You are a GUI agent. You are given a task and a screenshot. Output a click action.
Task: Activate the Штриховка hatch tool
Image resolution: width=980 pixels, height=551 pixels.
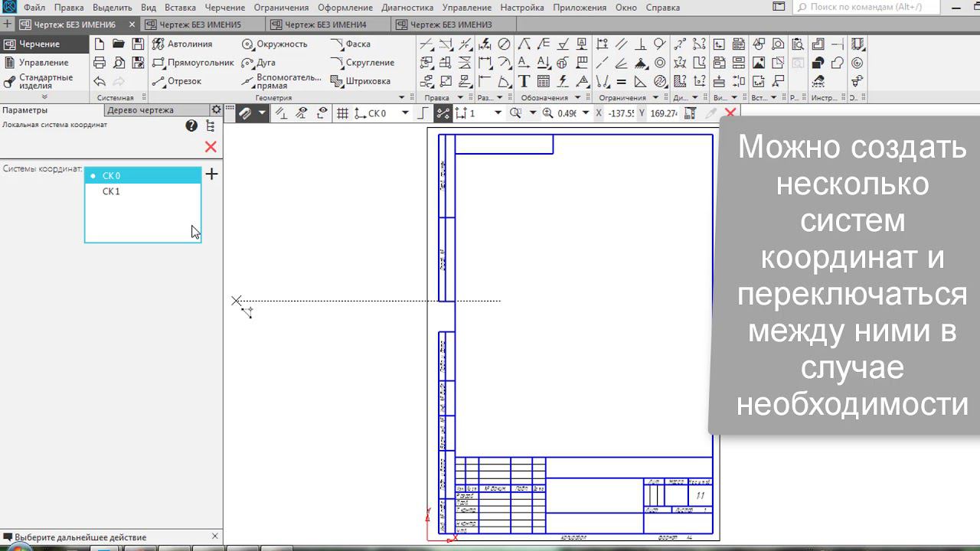coord(361,81)
